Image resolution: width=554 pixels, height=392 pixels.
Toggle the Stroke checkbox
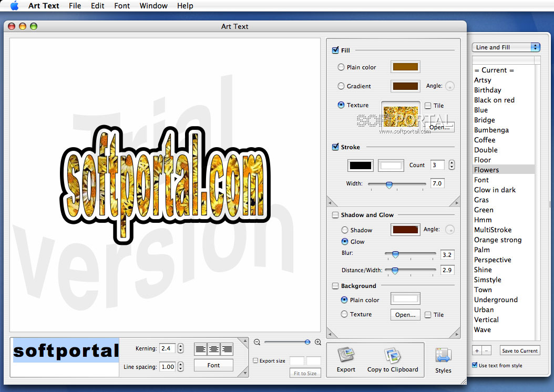(x=335, y=147)
